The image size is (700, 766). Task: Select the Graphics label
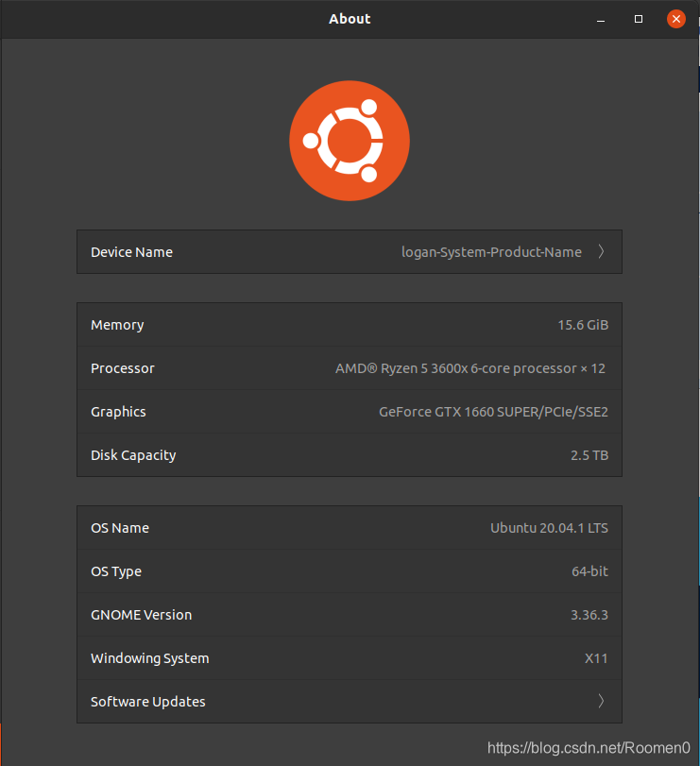click(x=118, y=412)
